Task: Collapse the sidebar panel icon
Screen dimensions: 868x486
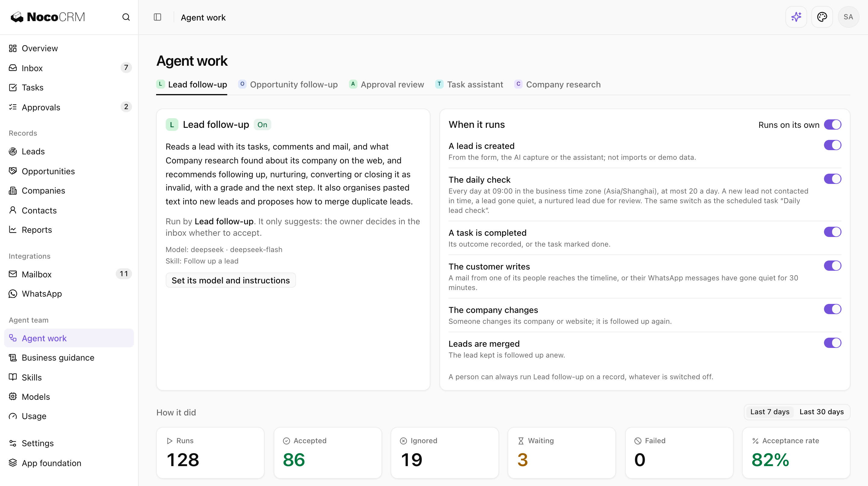Action: [x=157, y=17]
